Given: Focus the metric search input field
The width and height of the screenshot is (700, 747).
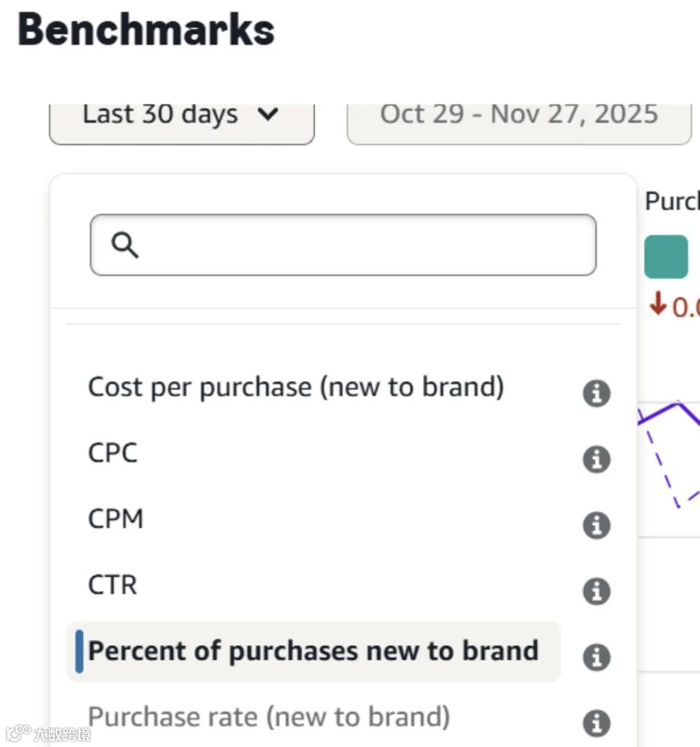Looking at the screenshot, I should [363, 246].
